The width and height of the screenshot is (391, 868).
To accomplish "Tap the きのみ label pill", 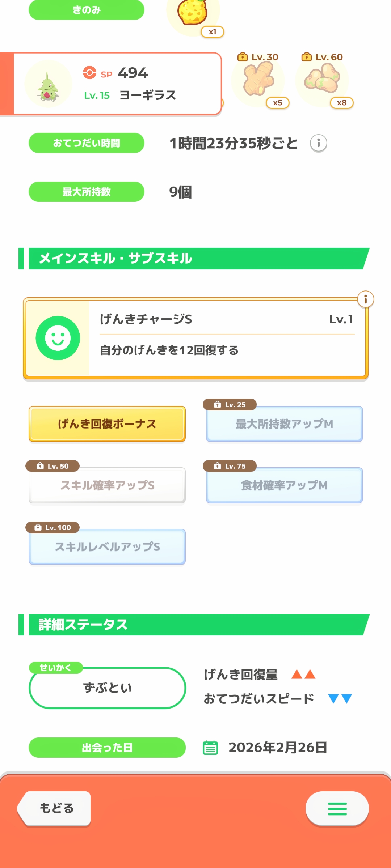I will point(87,10).
